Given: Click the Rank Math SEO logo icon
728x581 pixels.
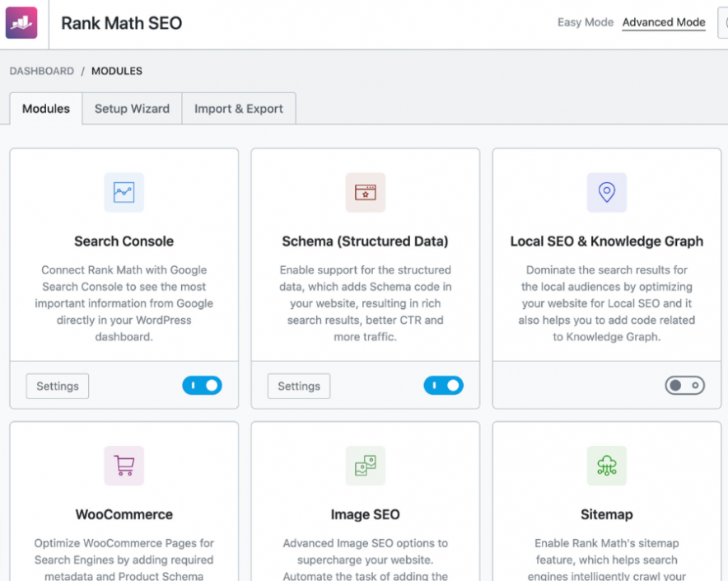Looking at the screenshot, I should pos(21,23).
